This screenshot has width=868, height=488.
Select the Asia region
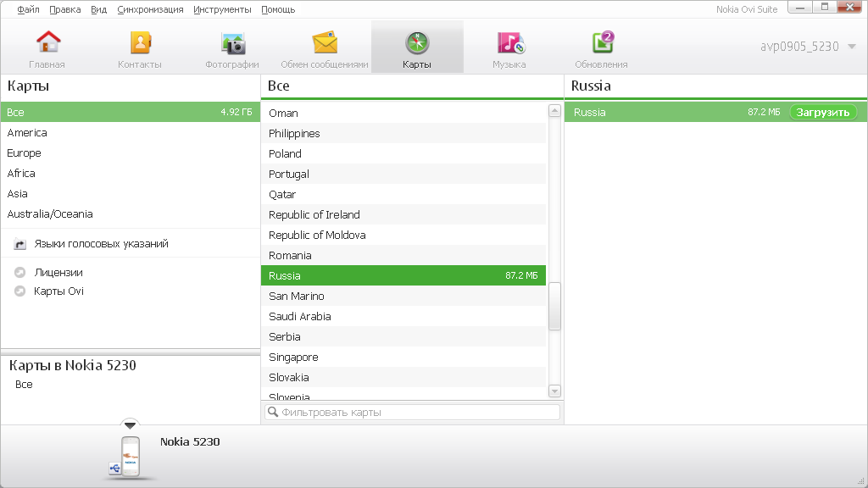[x=131, y=194]
